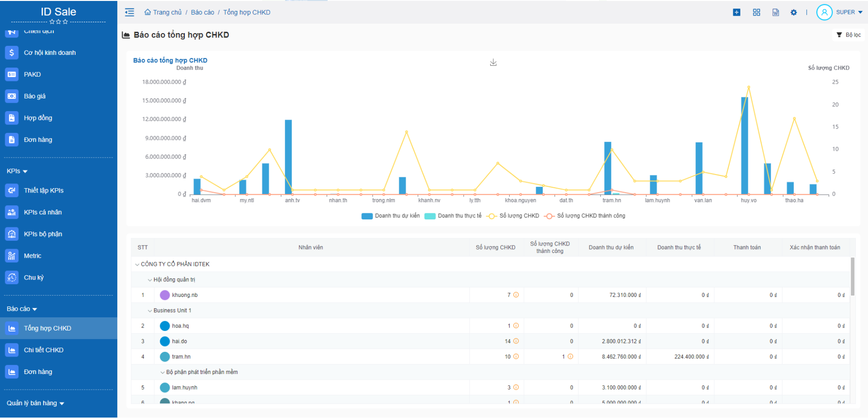
Task: Click the home icon in the breadcrumb
Action: pos(148,12)
